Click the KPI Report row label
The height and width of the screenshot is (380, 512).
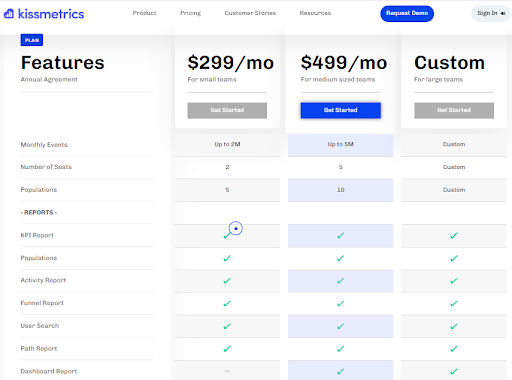pos(37,235)
